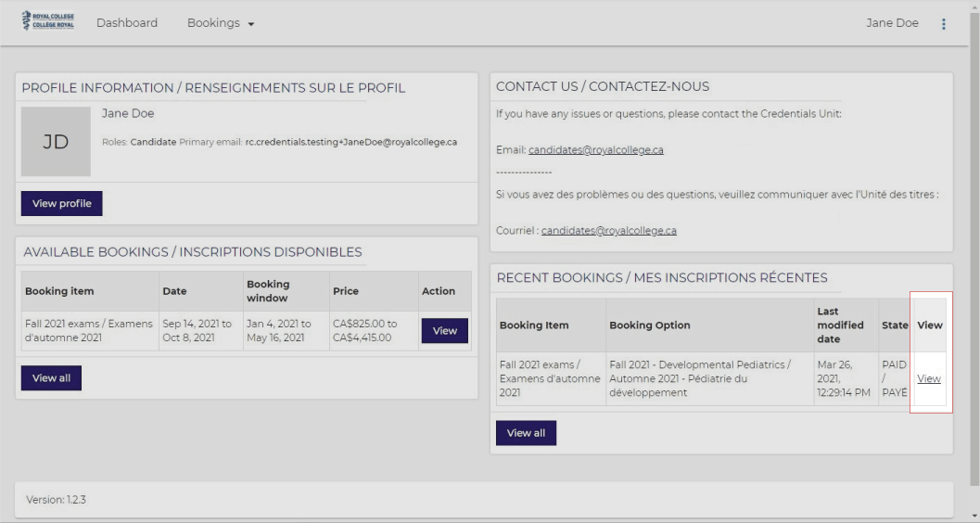Open the Bookings menu item
The height and width of the screenshot is (523, 980).
coord(214,23)
